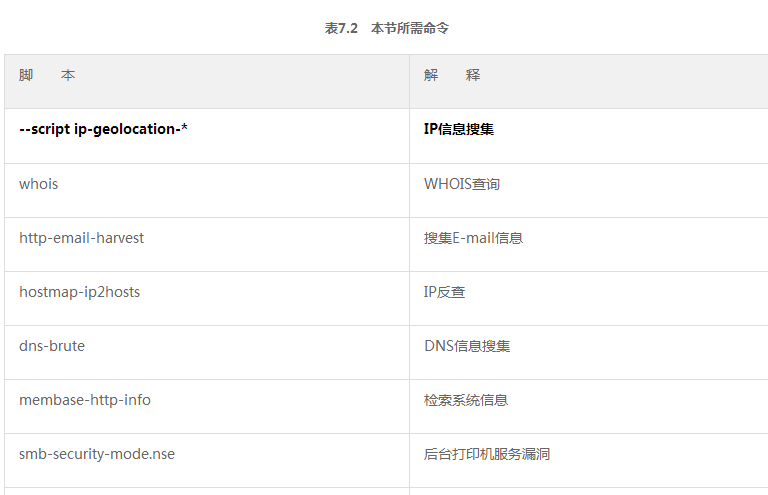The height and width of the screenshot is (495, 768).
Task: Click the 表7.2 table number label
Action: [x=341, y=28]
